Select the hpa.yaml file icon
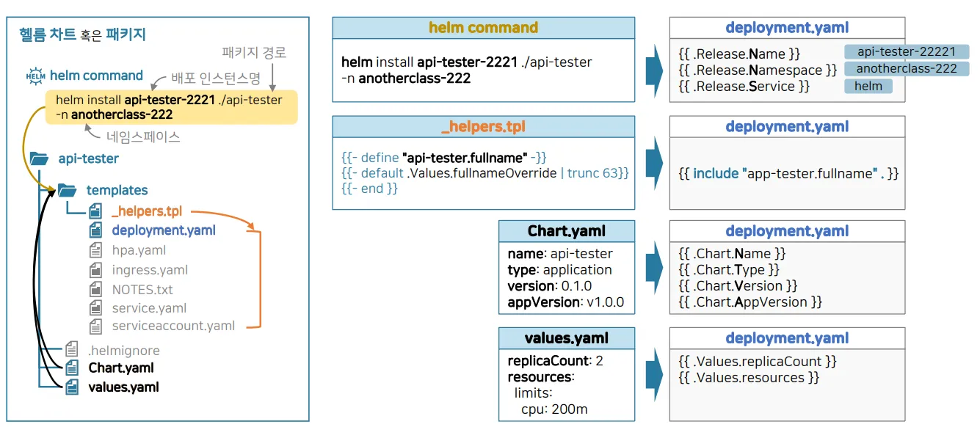This screenshot has width=980, height=427. point(95,251)
